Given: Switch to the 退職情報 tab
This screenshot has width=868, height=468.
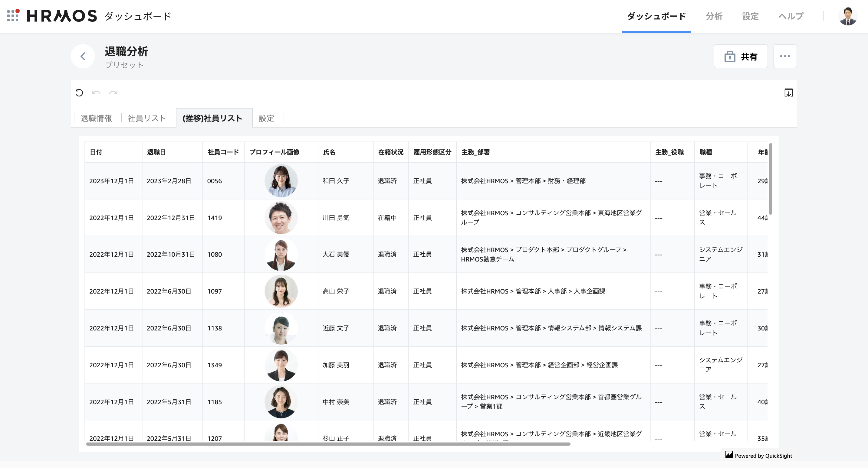Looking at the screenshot, I should [x=96, y=118].
